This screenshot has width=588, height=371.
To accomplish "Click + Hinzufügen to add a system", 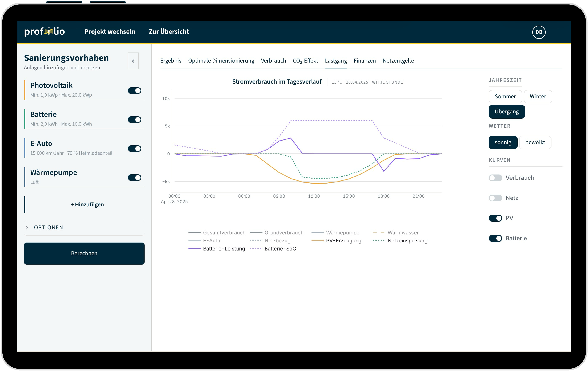I will [x=87, y=204].
